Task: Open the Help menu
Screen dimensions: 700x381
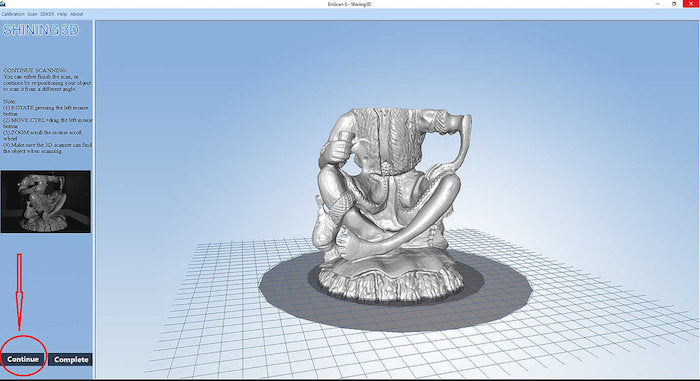Action: click(62, 14)
